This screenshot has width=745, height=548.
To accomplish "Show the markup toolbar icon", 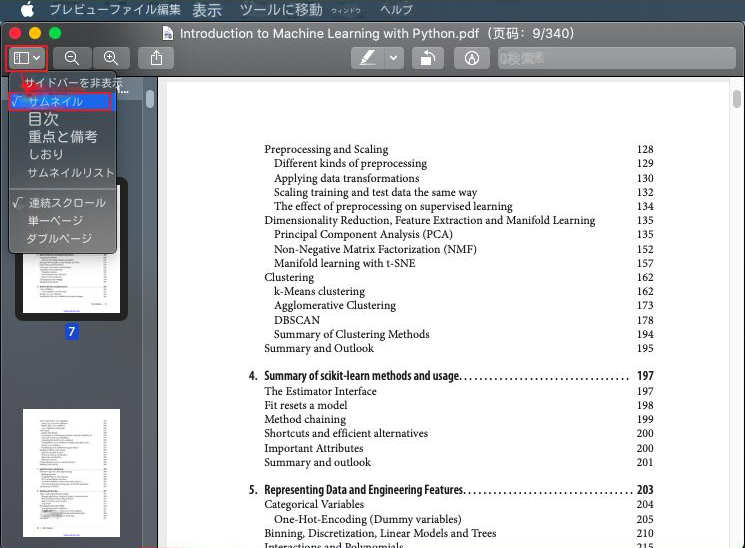I will (x=466, y=58).
